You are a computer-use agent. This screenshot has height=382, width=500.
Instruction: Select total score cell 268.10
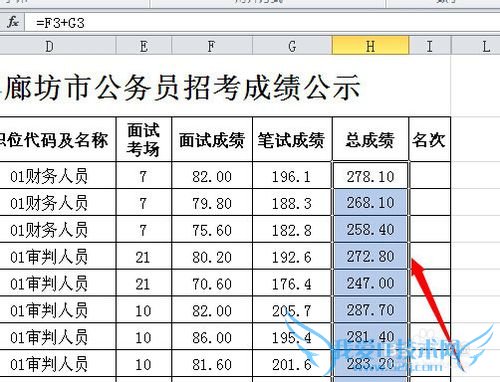pyautogui.click(x=370, y=202)
